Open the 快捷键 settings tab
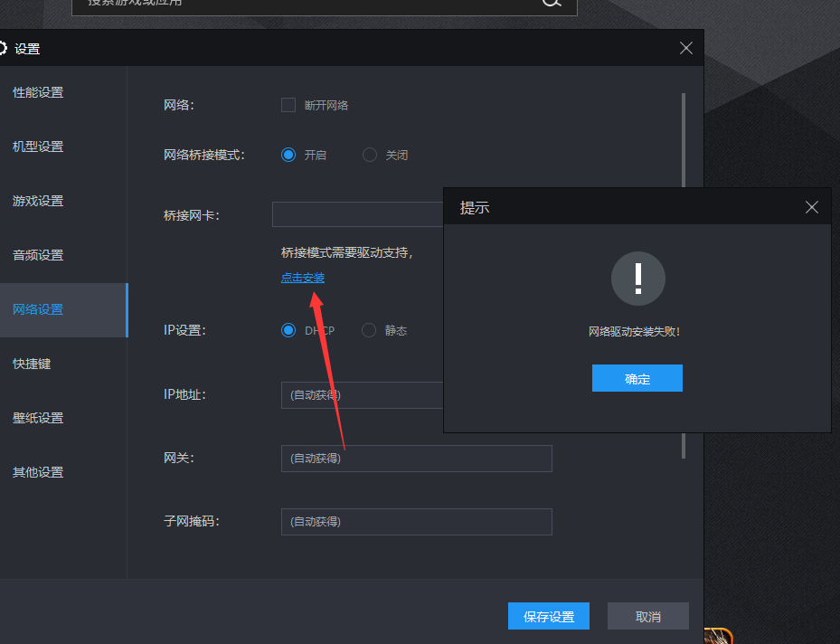 click(32, 364)
